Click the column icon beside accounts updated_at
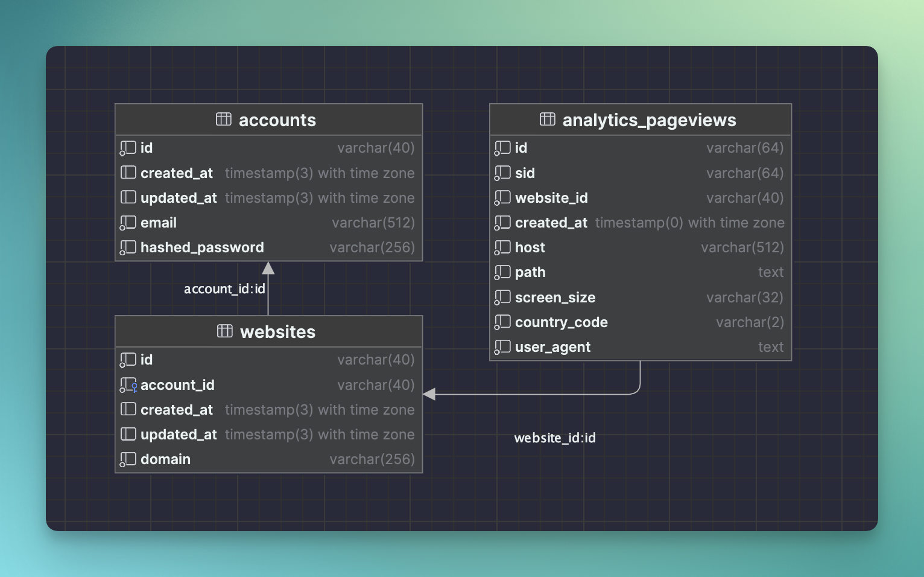The image size is (924, 577). click(128, 197)
